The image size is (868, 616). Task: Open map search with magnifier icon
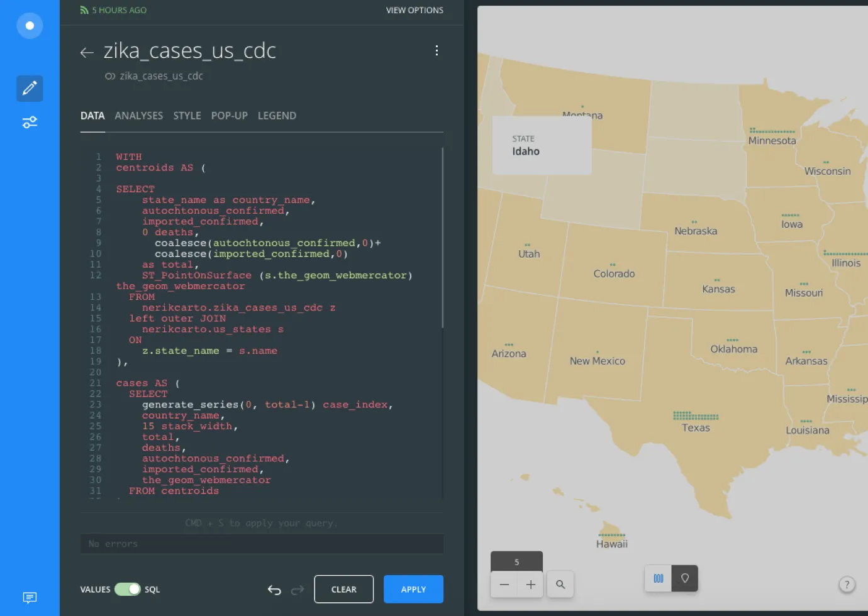pos(560,585)
